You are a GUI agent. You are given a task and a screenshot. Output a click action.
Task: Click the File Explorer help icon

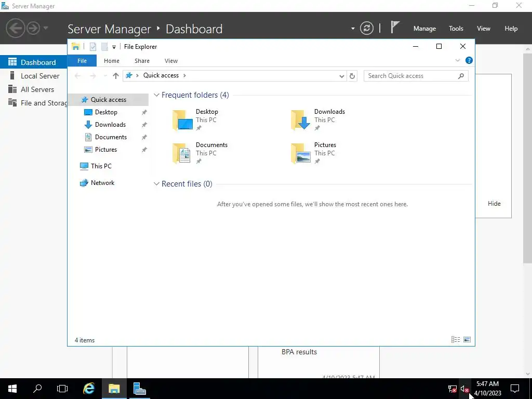pos(469,60)
